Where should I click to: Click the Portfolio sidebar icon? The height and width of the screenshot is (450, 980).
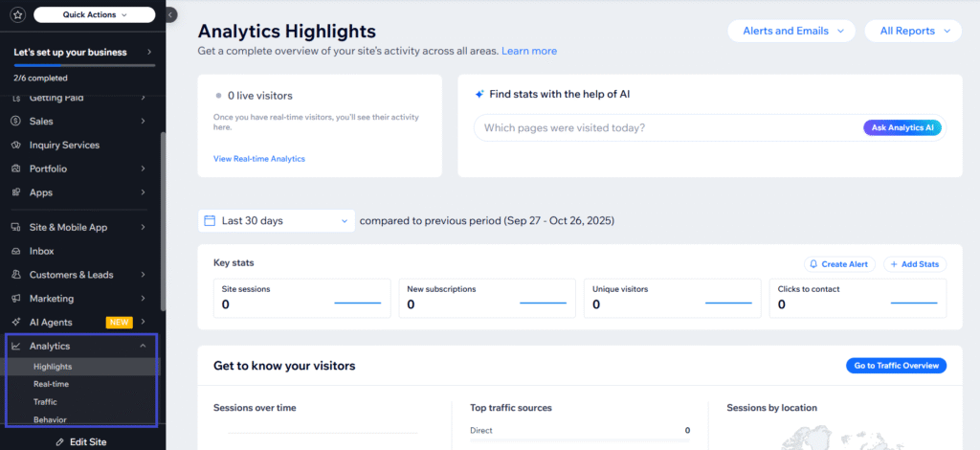tap(16, 169)
